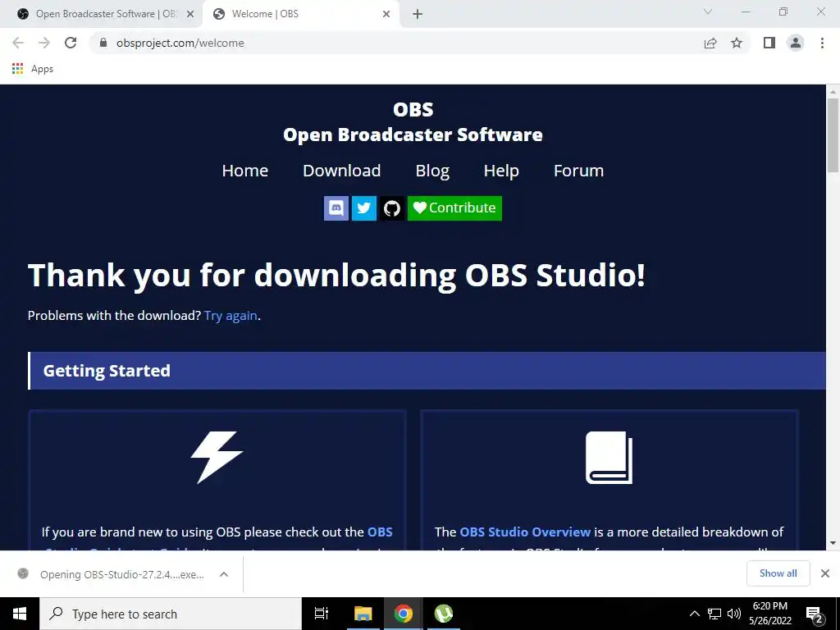840x630 pixels.
Task: Bookmark this page with the star icon
Action: pyautogui.click(x=737, y=43)
